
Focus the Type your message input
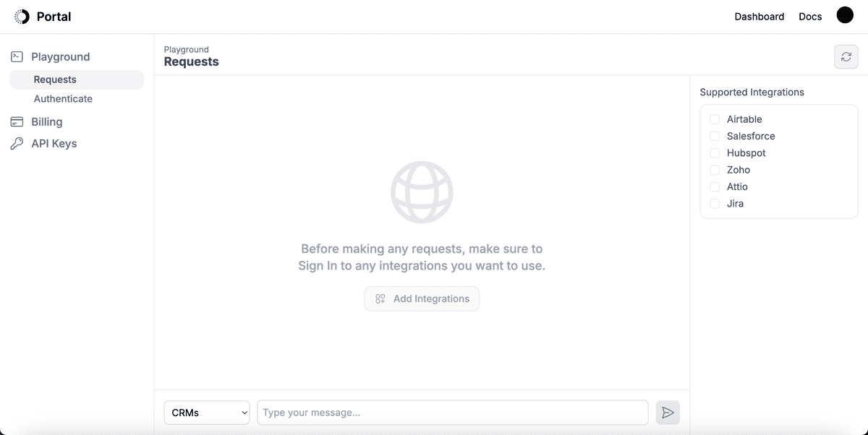(x=452, y=413)
